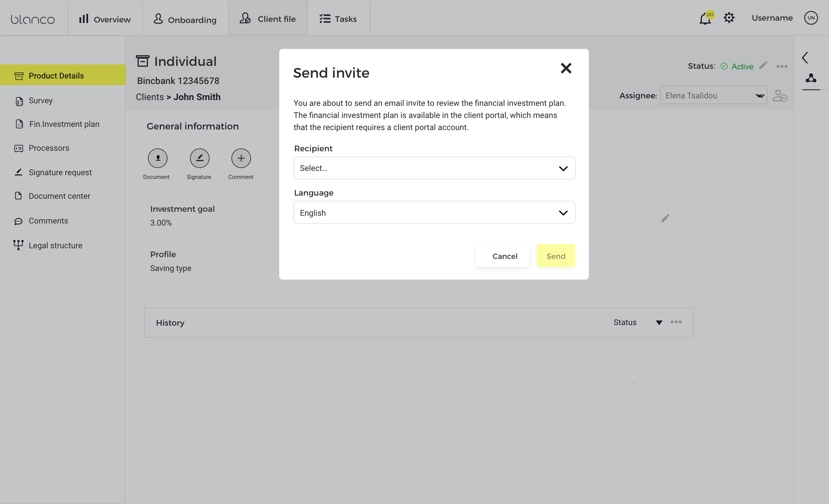Click the yellow Send button

[556, 256]
